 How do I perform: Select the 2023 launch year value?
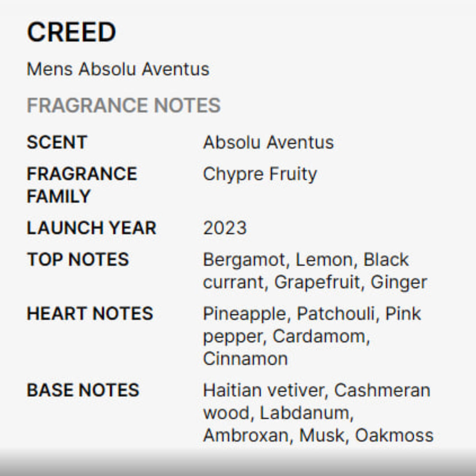coord(225,228)
